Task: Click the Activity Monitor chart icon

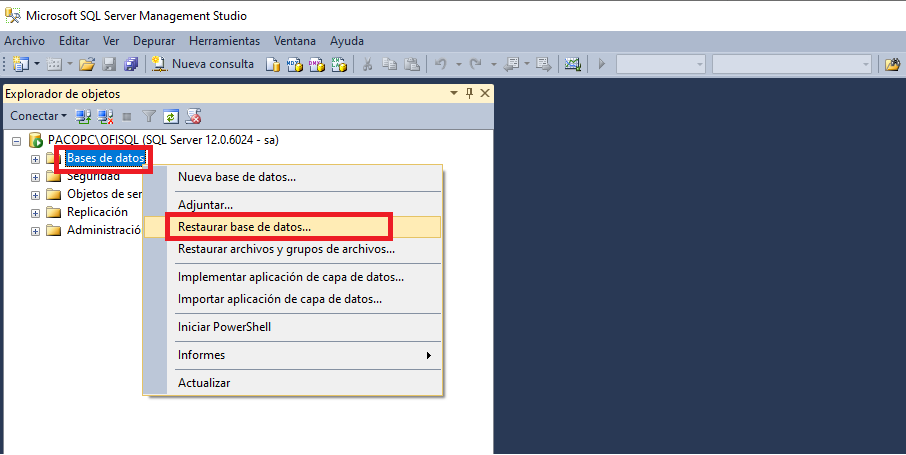Action: coord(573,64)
